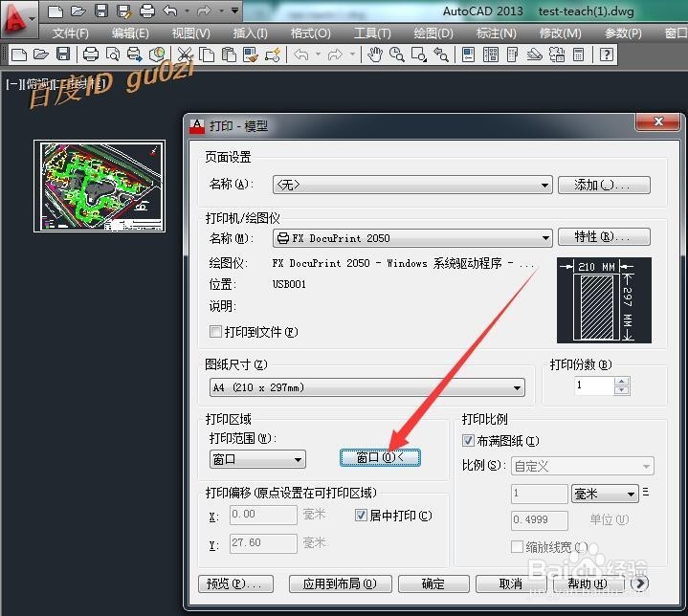Click Undo arrow in quick access toolbar
This screenshot has width=688, height=616.
170,11
